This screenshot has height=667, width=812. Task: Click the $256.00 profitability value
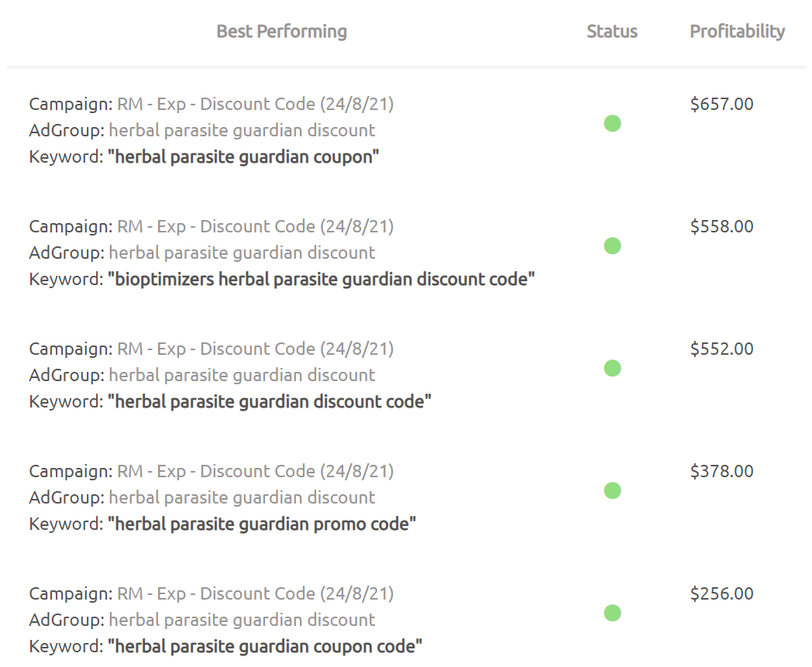[721, 594]
